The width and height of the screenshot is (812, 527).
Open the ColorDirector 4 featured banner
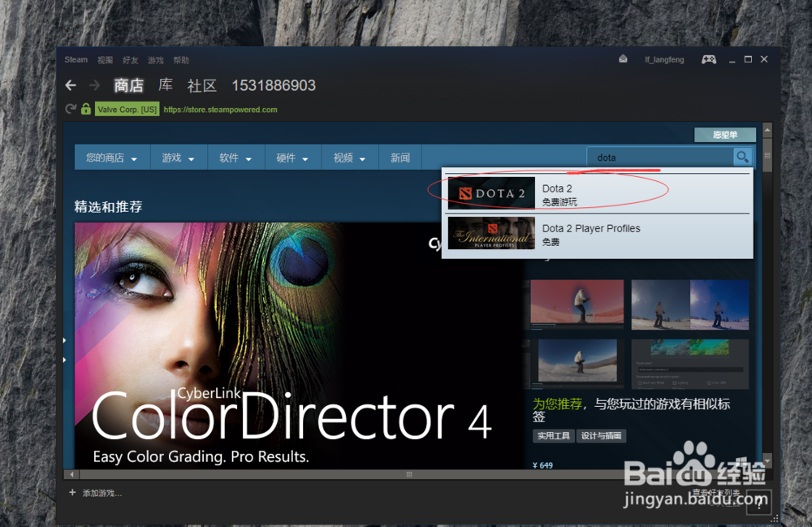[299, 346]
